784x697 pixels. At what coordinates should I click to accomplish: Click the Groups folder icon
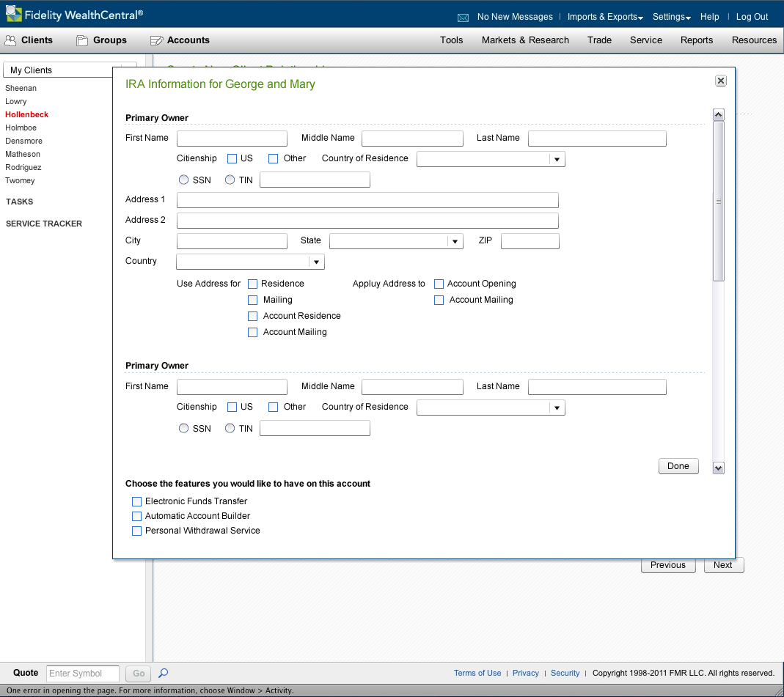pyautogui.click(x=82, y=40)
